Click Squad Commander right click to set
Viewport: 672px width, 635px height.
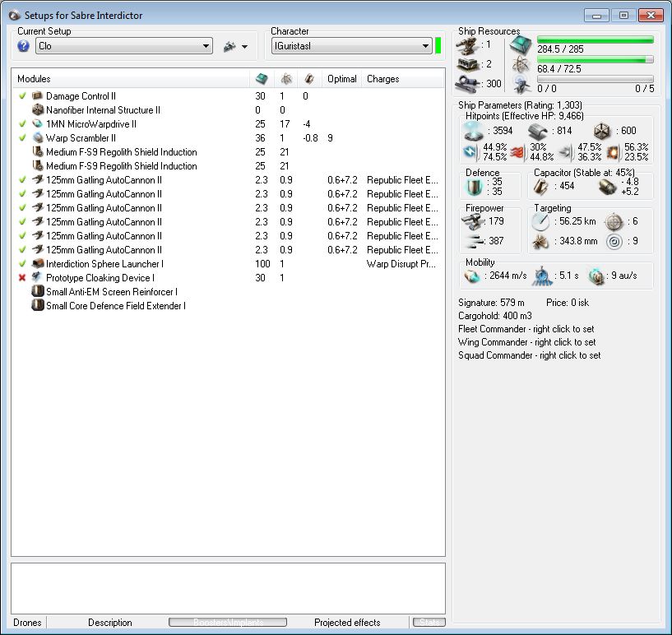(x=529, y=355)
